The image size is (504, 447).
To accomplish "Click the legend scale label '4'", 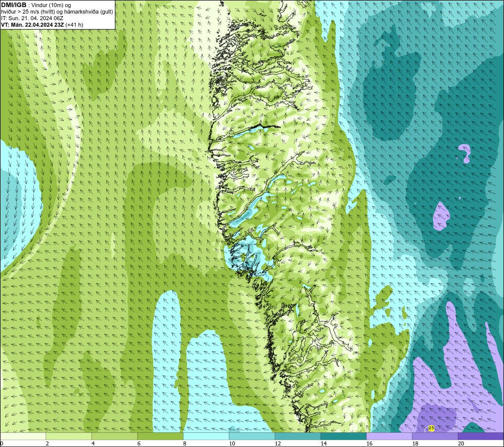I will [x=93, y=444].
